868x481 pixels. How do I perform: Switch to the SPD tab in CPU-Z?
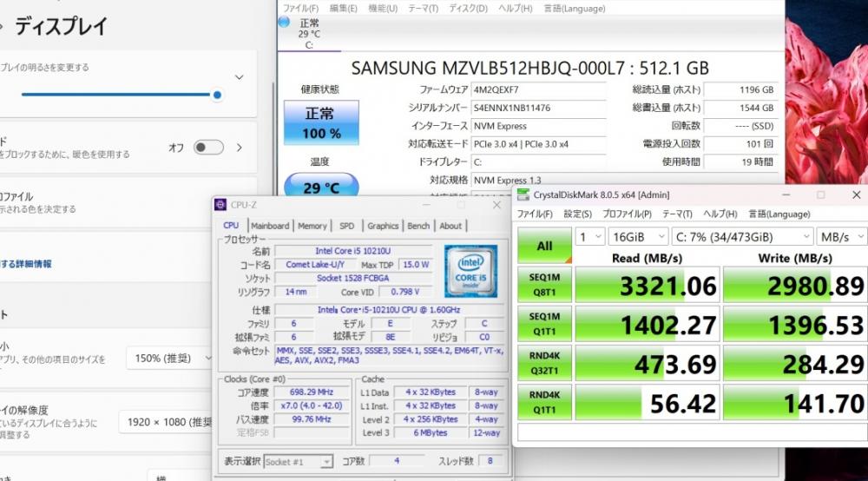coord(347,226)
